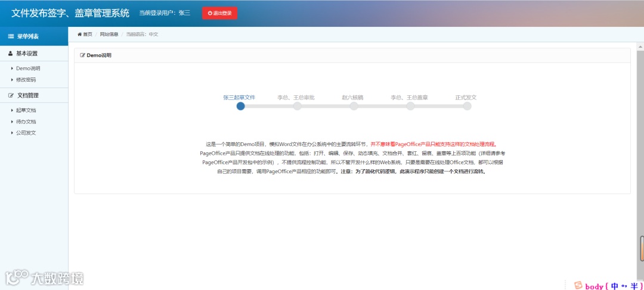Click the 李总、王总审批 step label
The width and height of the screenshot is (644, 290).
pyautogui.click(x=296, y=98)
